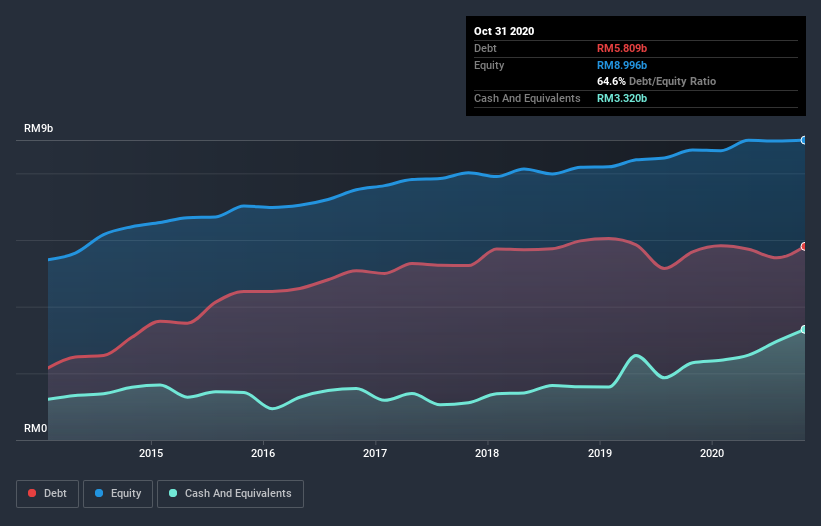Toggle the Cash And Equivalents legend button
The width and height of the screenshot is (821, 526).
(x=230, y=494)
